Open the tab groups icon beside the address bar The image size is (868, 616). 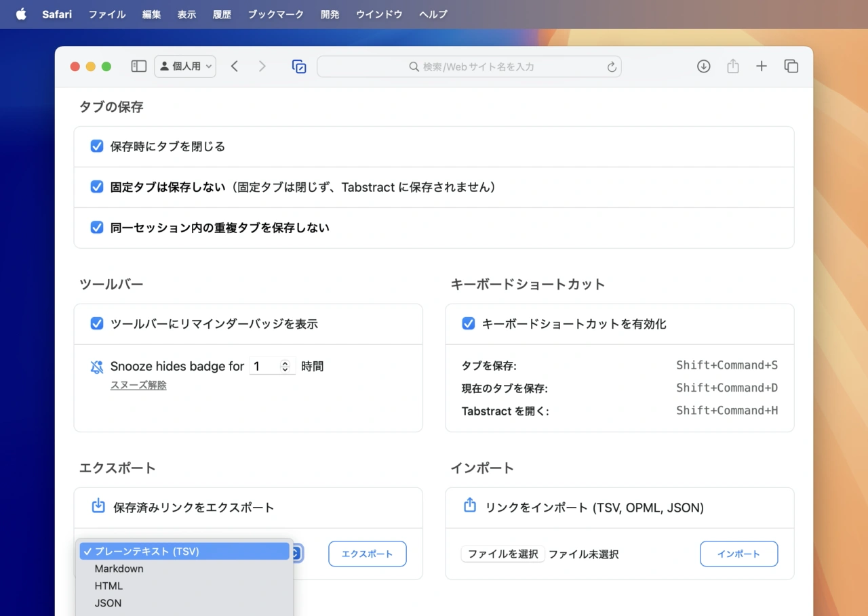tap(299, 66)
